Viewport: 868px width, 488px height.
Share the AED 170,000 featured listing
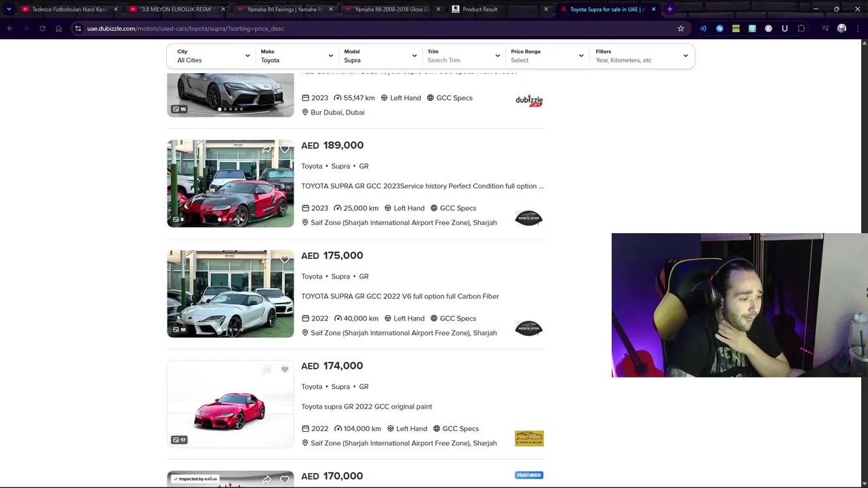click(x=267, y=480)
